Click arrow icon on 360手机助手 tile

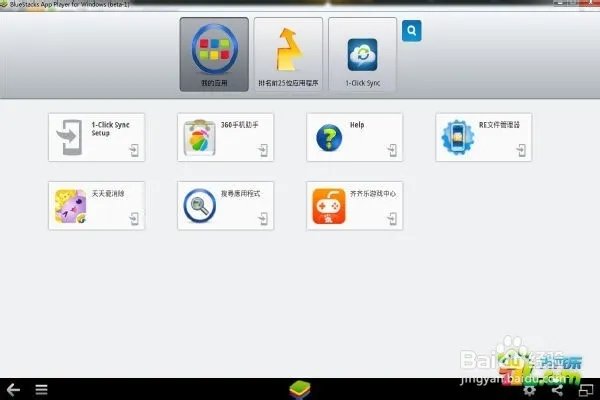click(x=263, y=150)
